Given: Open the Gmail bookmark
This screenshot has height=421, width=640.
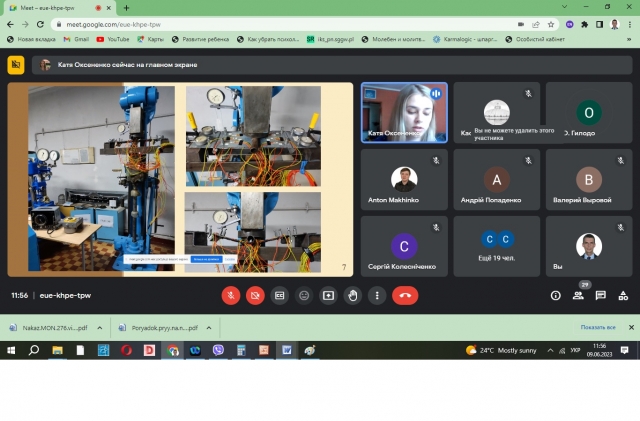Looking at the screenshot, I should [76, 39].
